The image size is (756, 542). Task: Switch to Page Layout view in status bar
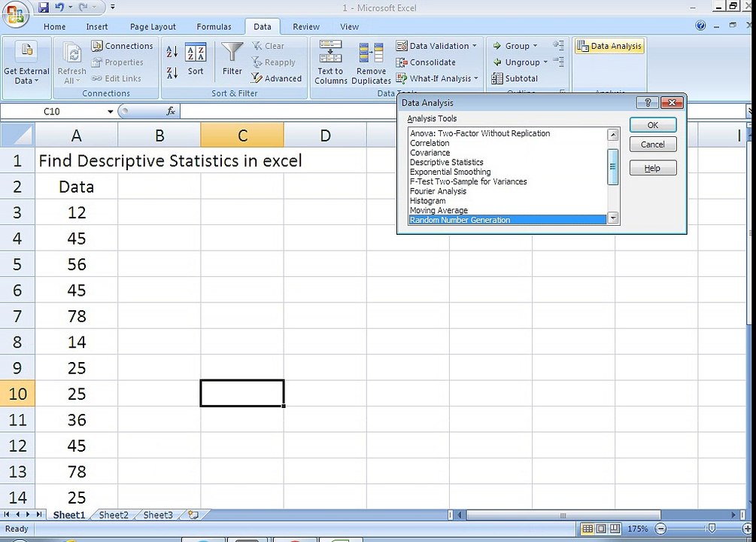[x=601, y=528]
